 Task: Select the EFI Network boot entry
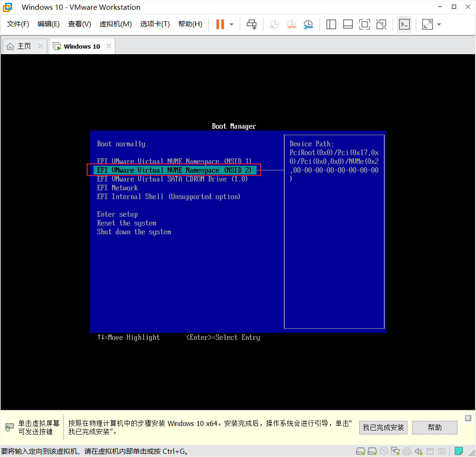[x=118, y=188]
